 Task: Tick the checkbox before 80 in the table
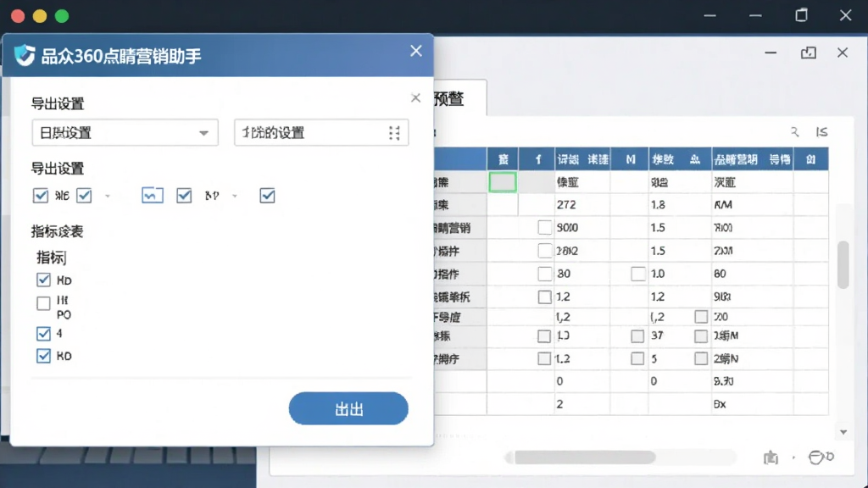(x=545, y=274)
